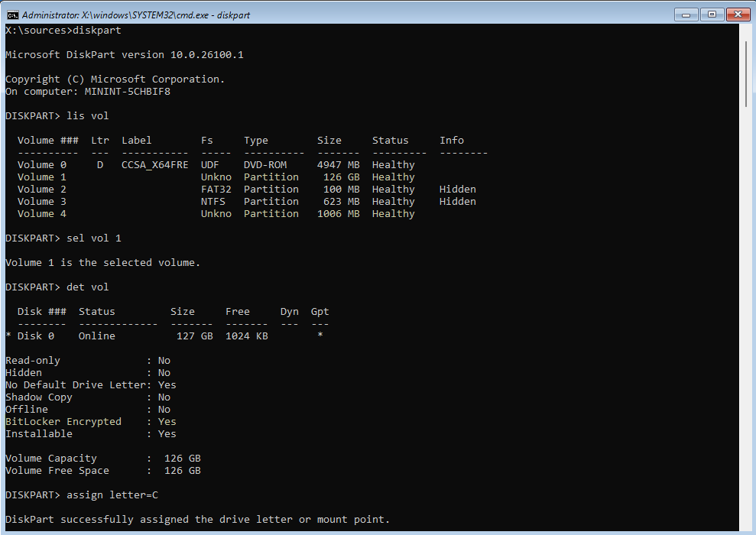756x535 pixels.
Task: Click 'Volume 4' row name
Action: point(42,214)
